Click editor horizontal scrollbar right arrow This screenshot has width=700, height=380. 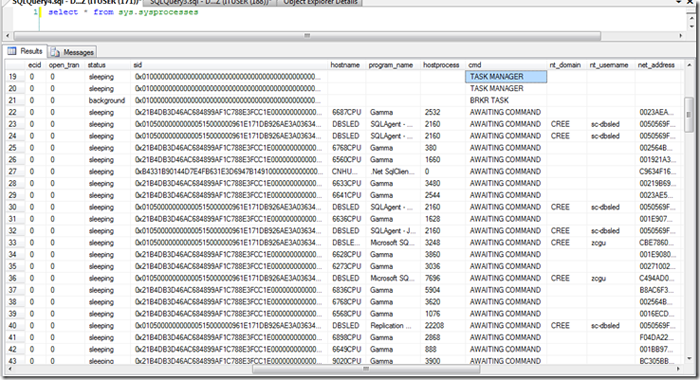(x=680, y=35)
